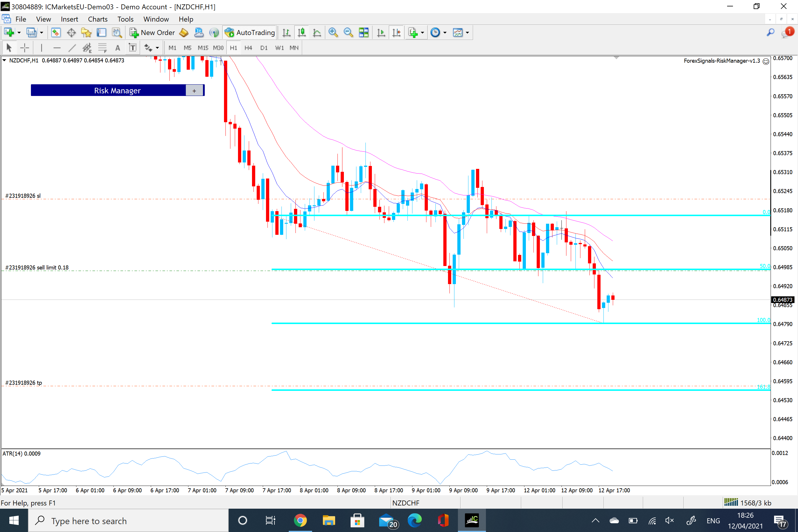Select the H4 timeframe
The width and height of the screenshot is (798, 532).
pos(249,48)
